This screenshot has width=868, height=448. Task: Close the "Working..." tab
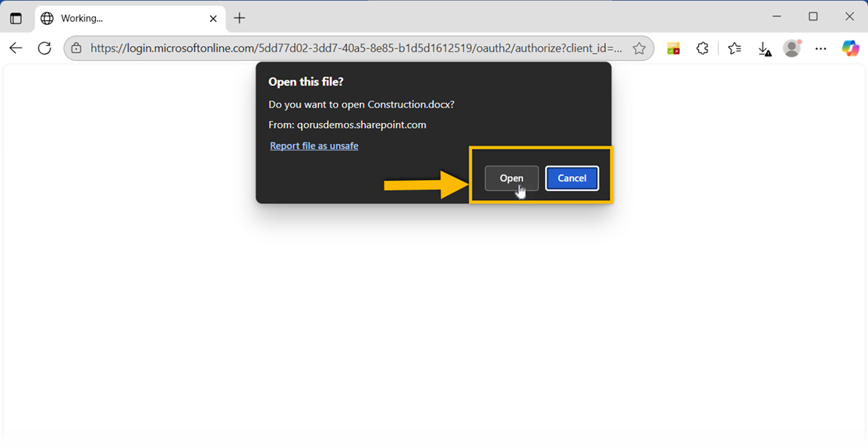[x=213, y=18]
